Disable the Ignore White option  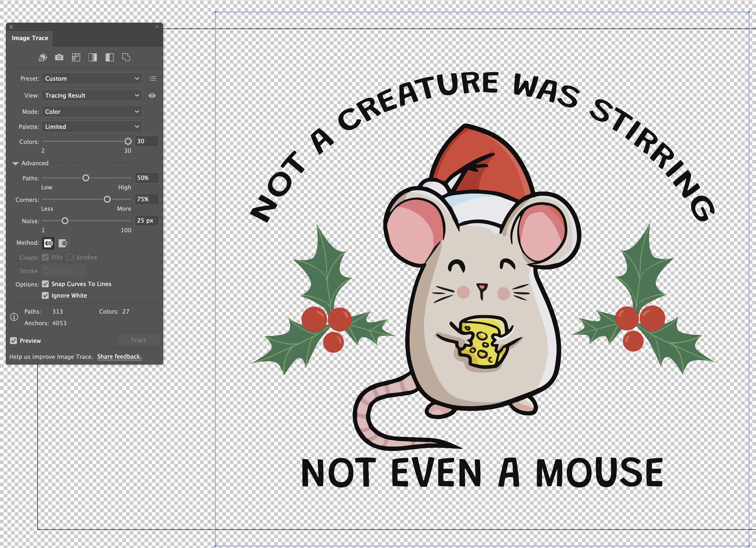coord(45,296)
